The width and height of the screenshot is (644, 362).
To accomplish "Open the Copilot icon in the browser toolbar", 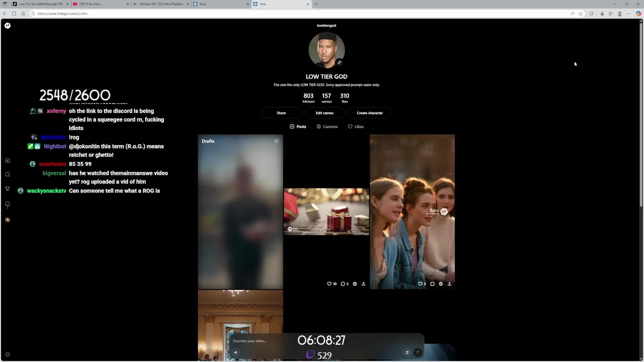I will [638, 14].
